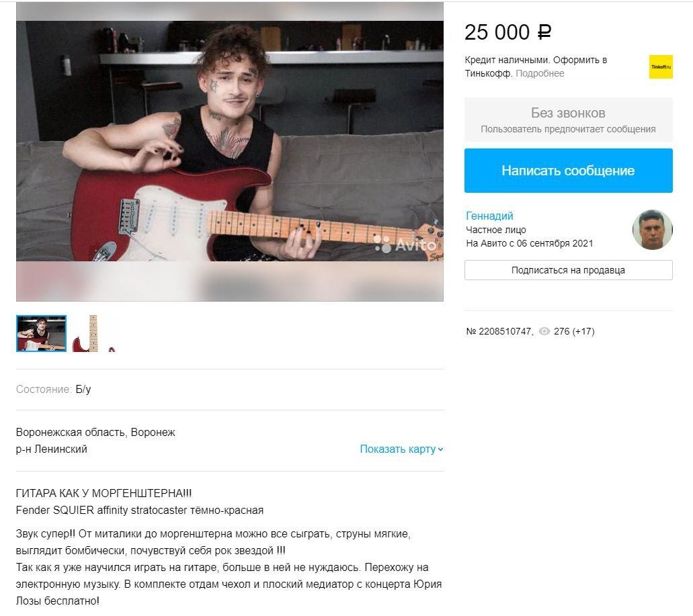Select second thumbnail of red guitar
Viewport: 693px width, 616px height.
coord(93,333)
